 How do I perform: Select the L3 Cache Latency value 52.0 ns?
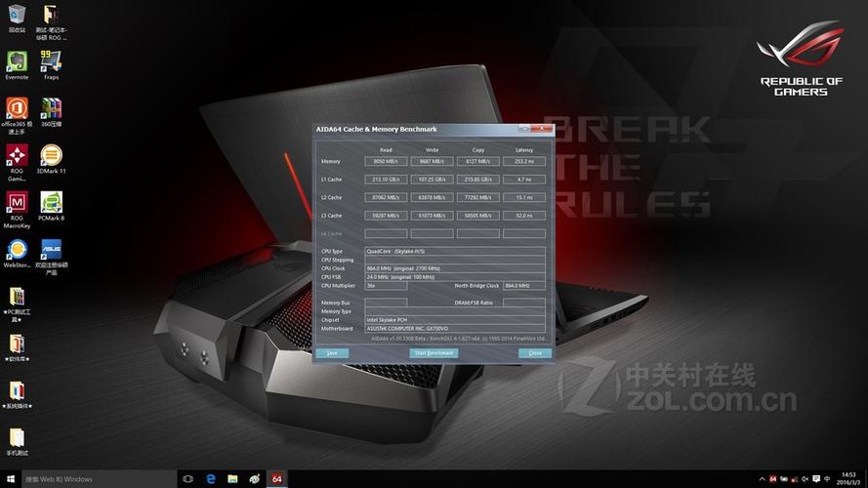524,216
